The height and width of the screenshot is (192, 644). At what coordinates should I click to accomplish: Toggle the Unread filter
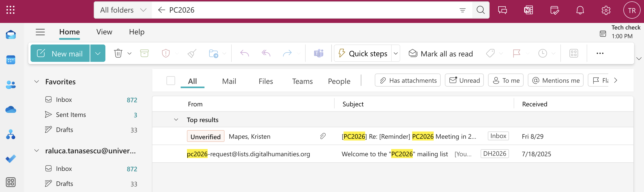click(464, 80)
